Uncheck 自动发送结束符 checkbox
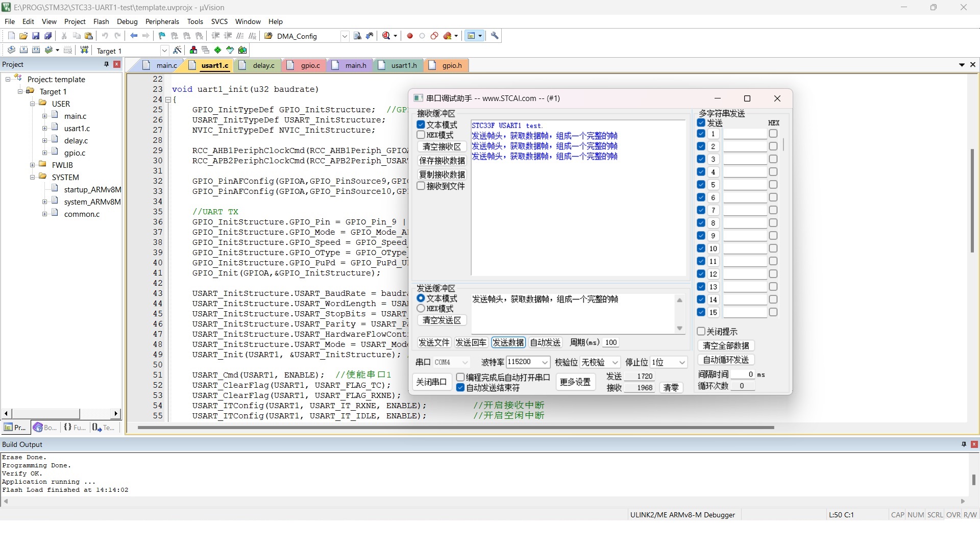 [460, 387]
